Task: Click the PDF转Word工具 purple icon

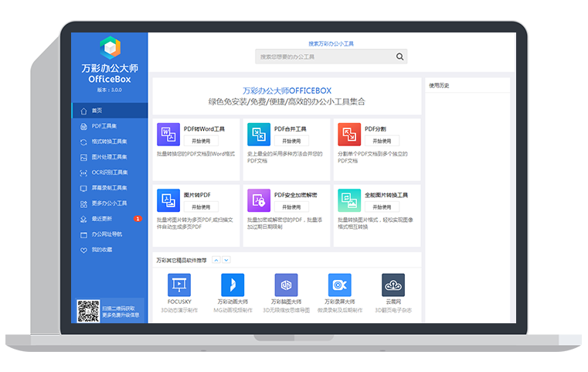Action: point(168,135)
